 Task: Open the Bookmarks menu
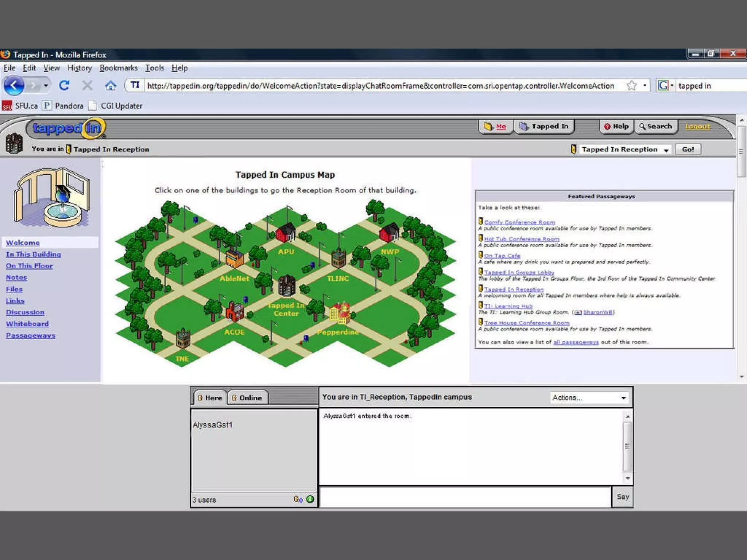(119, 68)
